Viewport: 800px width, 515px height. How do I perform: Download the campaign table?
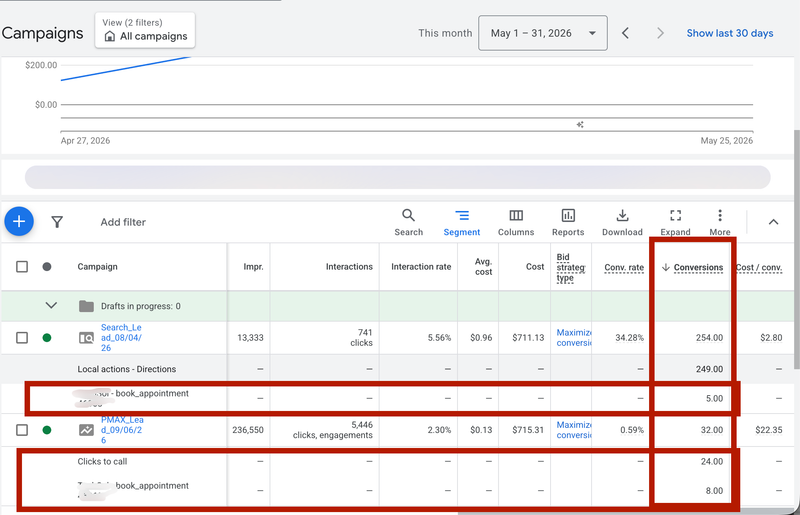coord(622,223)
